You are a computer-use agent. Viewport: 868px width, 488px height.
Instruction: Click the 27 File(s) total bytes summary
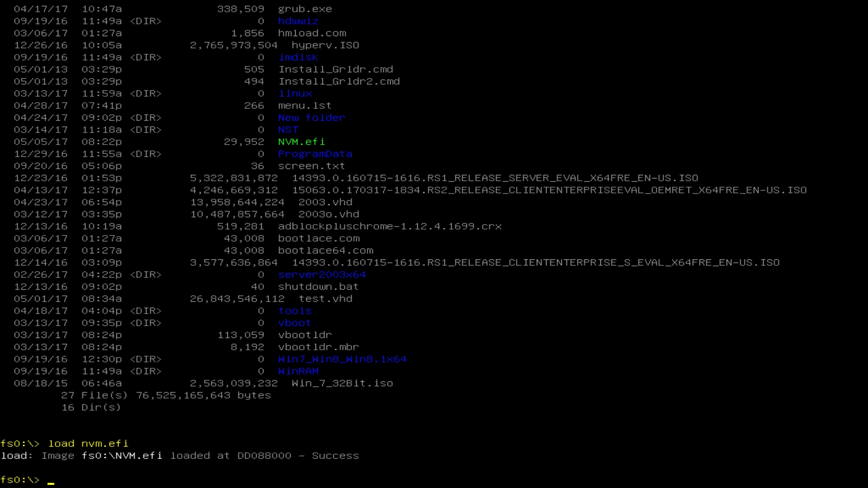point(166,395)
